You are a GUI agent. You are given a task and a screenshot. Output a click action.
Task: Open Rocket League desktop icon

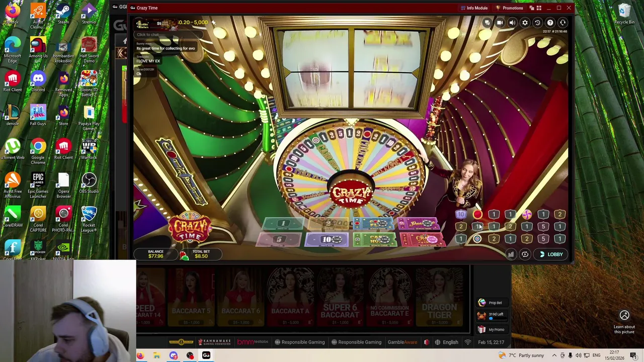coord(89,219)
